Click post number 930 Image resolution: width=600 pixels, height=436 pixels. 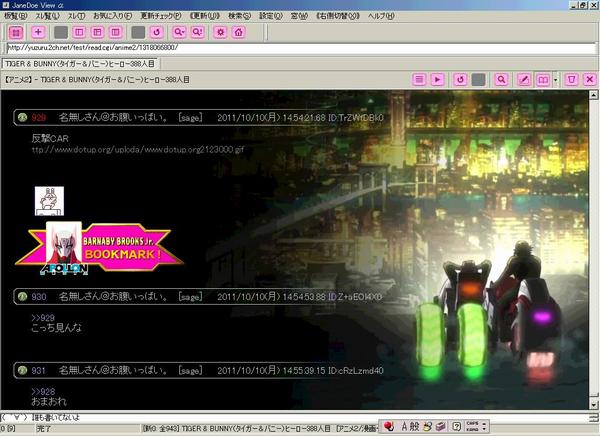39,297
